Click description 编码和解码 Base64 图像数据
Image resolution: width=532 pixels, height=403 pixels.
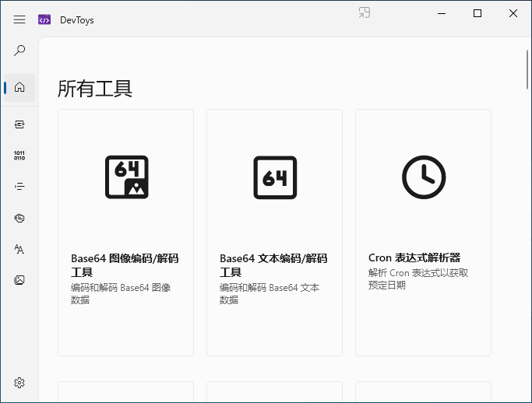121,294
